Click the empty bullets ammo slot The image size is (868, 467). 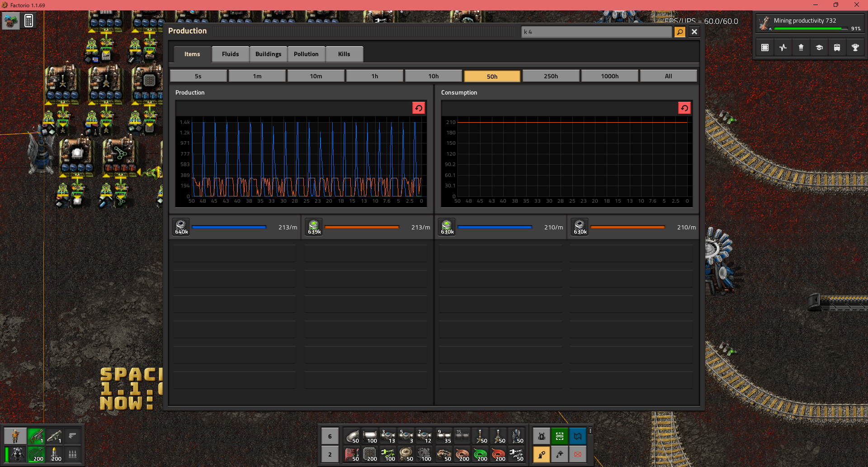pyautogui.click(x=72, y=454)
